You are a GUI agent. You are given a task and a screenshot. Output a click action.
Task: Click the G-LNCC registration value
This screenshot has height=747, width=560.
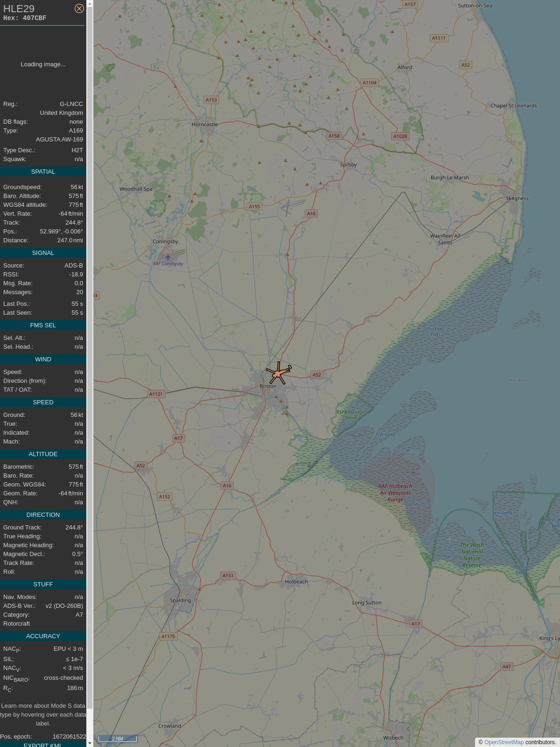point(71,104)
